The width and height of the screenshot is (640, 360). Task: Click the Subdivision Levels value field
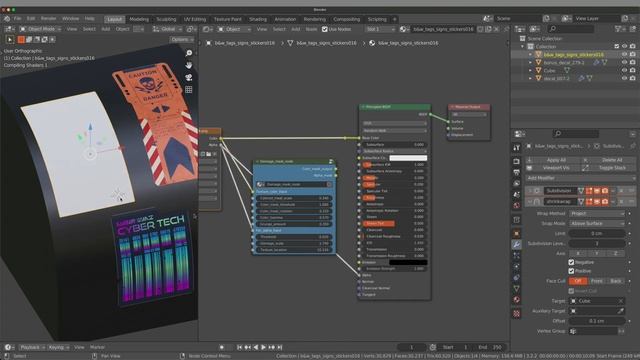(597, 244)
